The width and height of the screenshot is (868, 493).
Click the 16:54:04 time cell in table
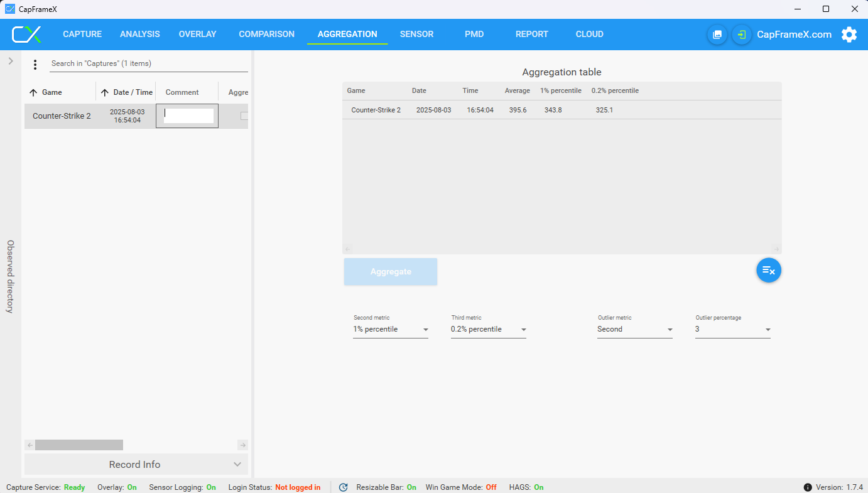click(480, 110)
